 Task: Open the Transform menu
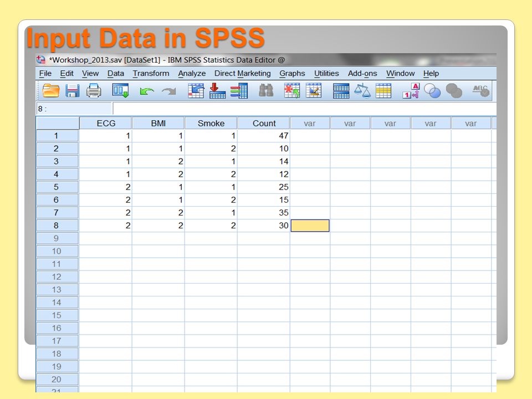(x=151, y=73)
